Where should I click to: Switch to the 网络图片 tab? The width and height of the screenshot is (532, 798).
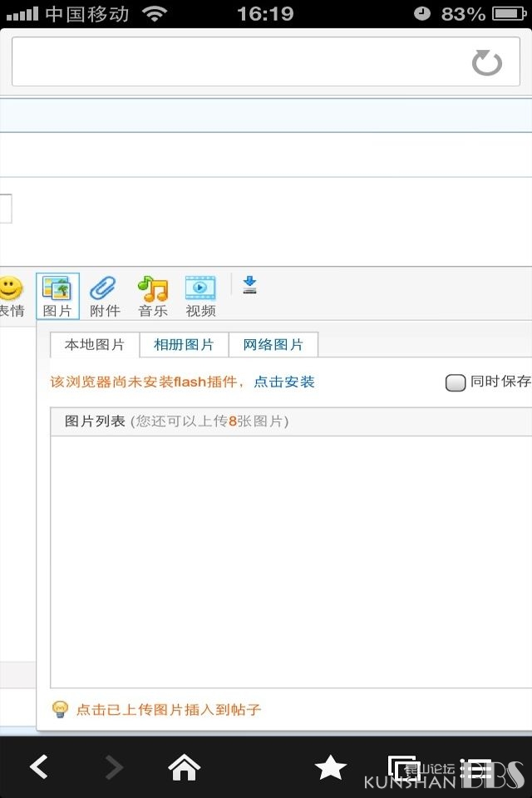click(273, 344)
